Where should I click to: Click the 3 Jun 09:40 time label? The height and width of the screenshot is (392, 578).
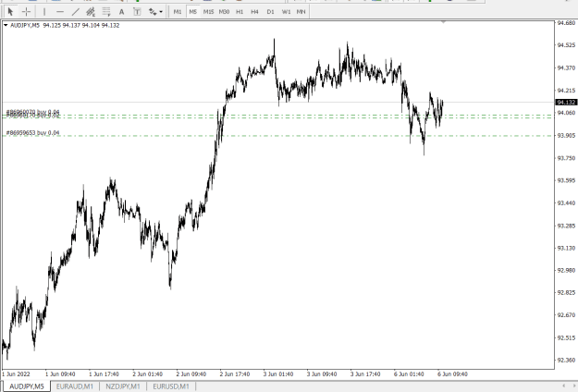[322, 374]
